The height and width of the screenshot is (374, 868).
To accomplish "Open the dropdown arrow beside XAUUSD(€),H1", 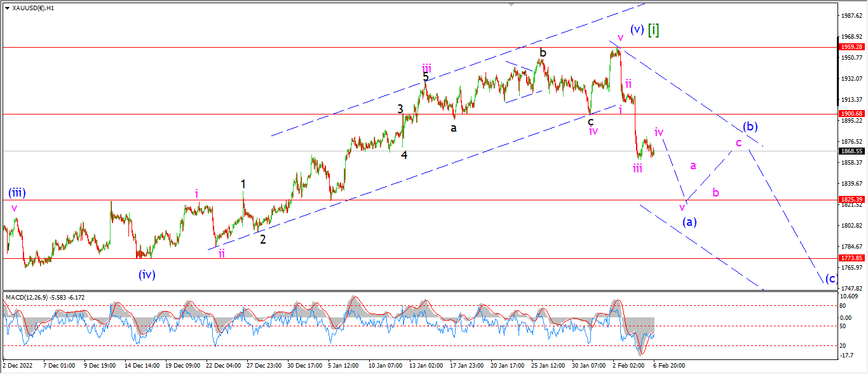I will tap(7, 8).
